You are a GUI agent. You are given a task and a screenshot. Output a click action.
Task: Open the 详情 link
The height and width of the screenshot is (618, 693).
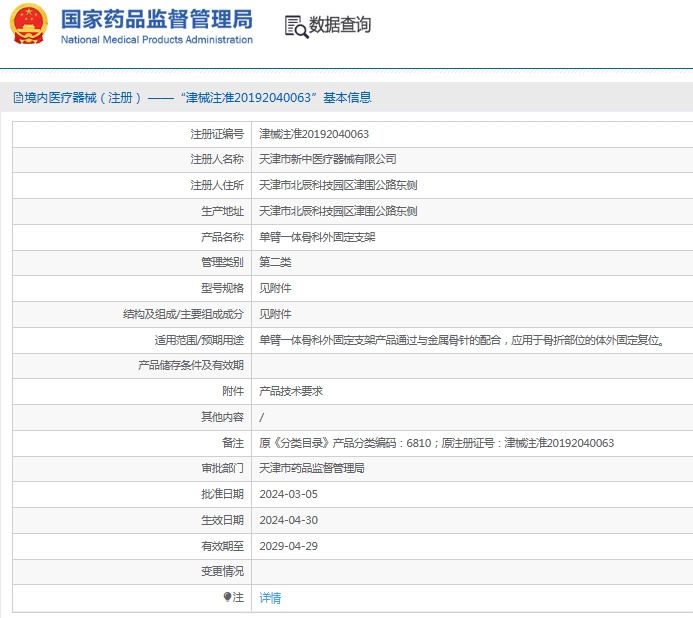(x=270, y=598)
